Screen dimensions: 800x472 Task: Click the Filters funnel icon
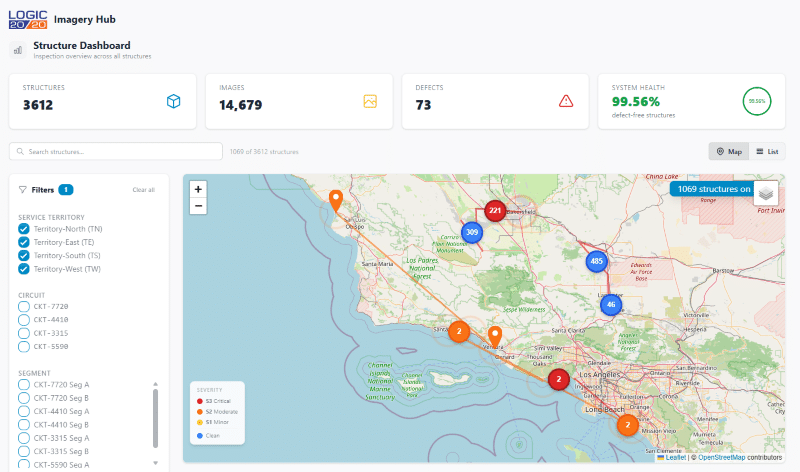[22, 190]
